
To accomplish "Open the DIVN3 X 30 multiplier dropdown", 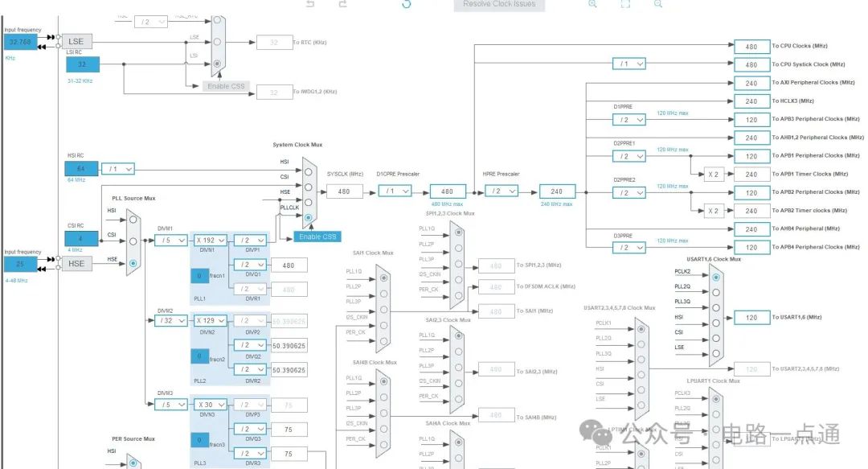I will 211,405.
